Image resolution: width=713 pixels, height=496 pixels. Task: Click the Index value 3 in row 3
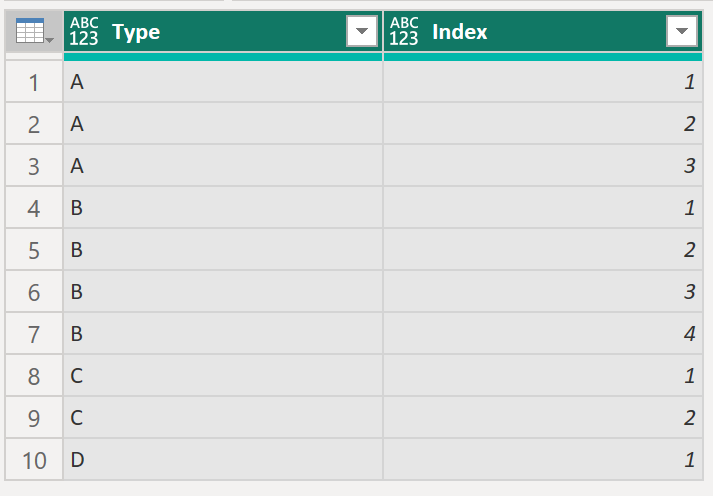[543, 165]
